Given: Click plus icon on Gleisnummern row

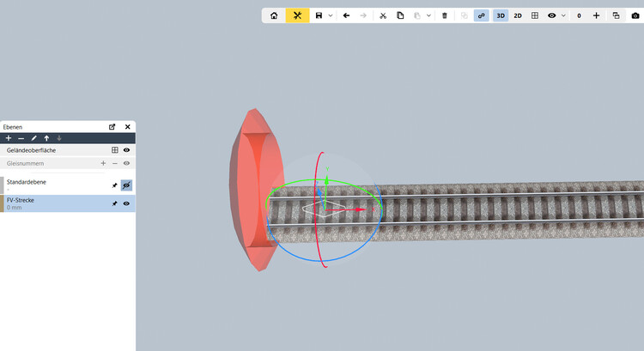Looking at the screenshot, I should (103, 163).
